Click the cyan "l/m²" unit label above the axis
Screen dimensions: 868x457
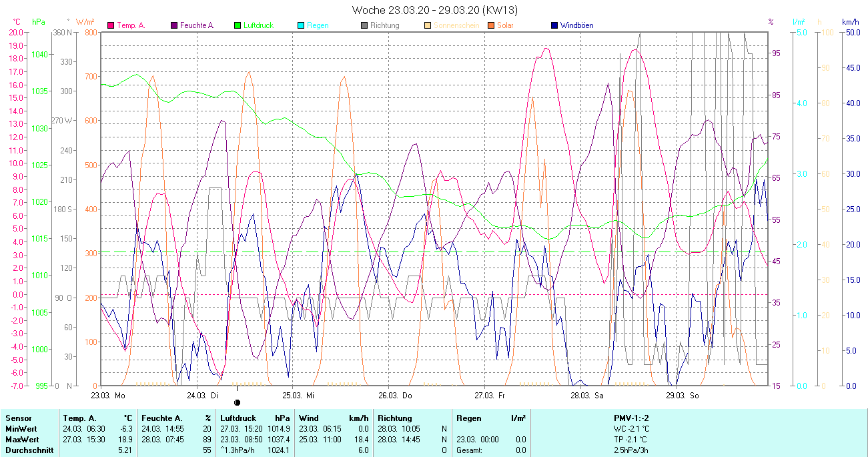click(x=799, y=22)
